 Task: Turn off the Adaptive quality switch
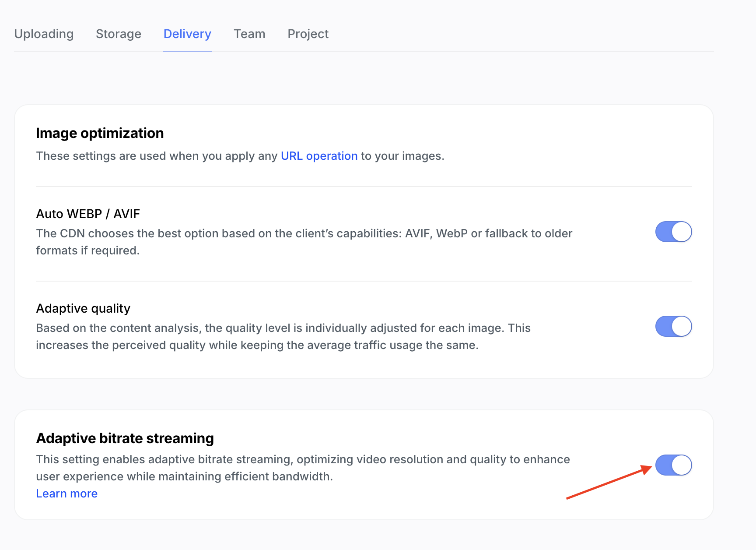click(x=673, y=326)
